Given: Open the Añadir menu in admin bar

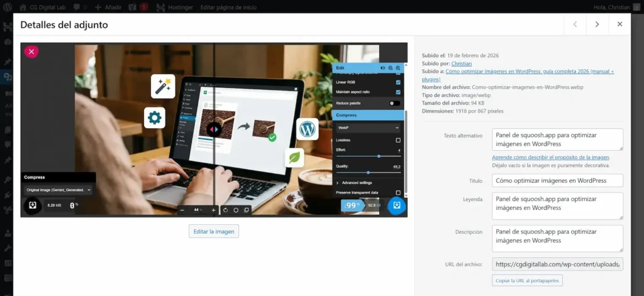Looking at the screenshot, I should (109, 7).
